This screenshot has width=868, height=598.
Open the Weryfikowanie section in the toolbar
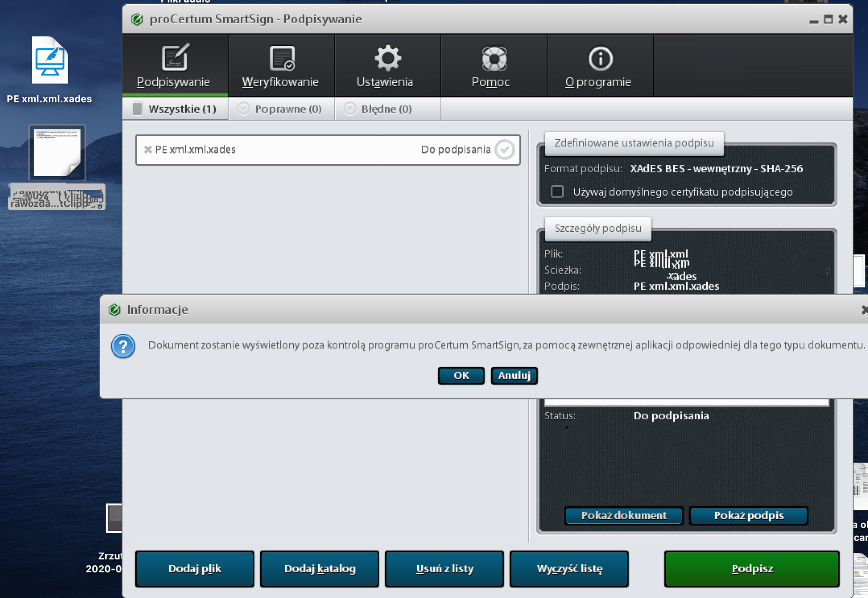pos(281,65)
